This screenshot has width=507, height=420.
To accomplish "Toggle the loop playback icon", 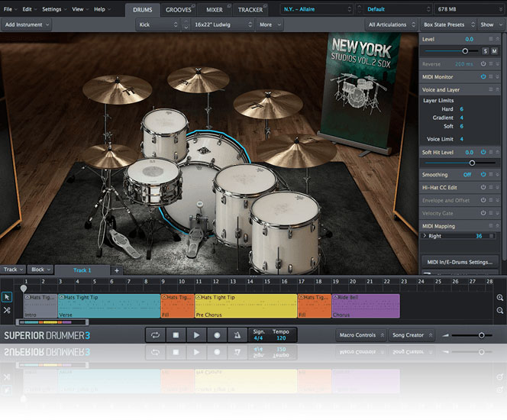I will [x=155, y=335].
